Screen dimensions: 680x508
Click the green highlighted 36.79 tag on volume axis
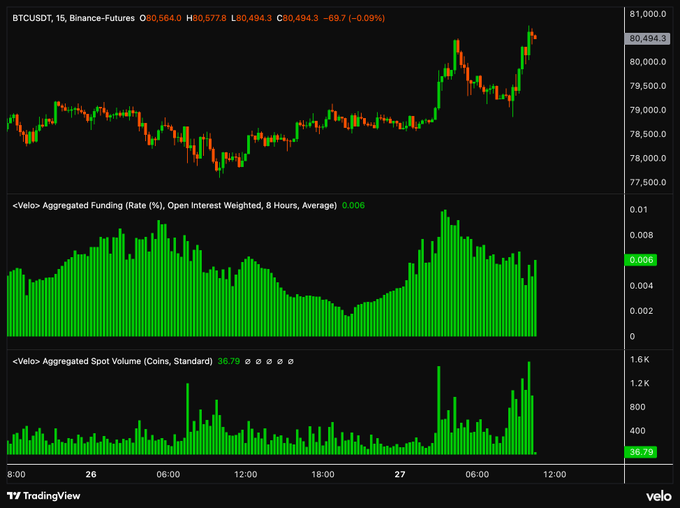click(x=641, y=452)
